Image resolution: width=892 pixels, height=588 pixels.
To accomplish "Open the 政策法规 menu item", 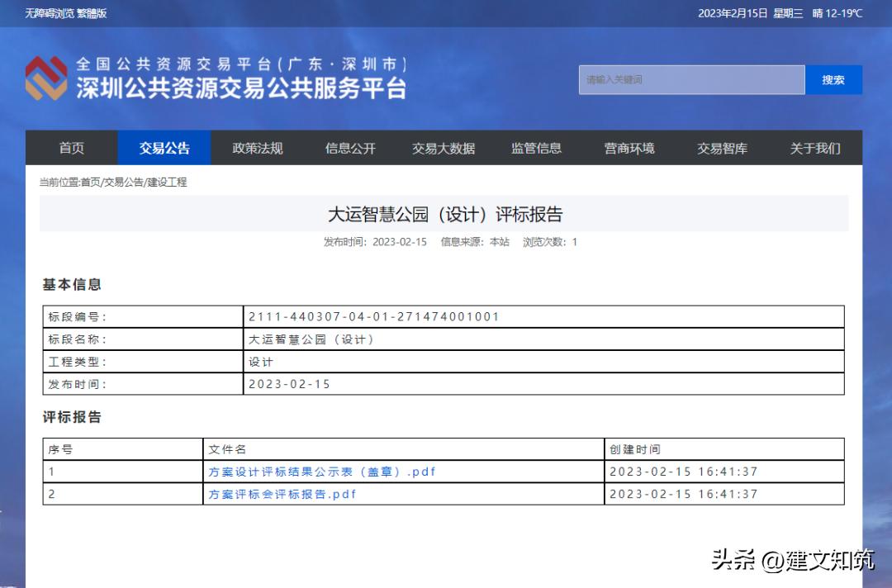I will 257,148.
